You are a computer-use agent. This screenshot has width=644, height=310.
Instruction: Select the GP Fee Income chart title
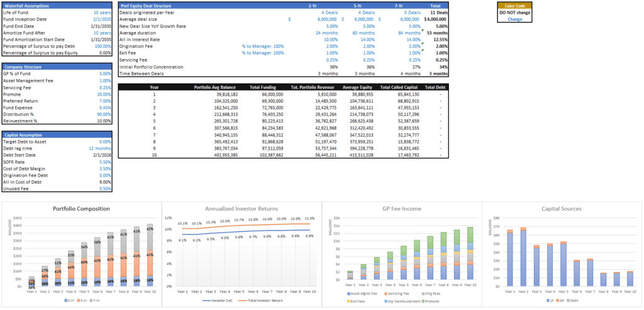402,209
